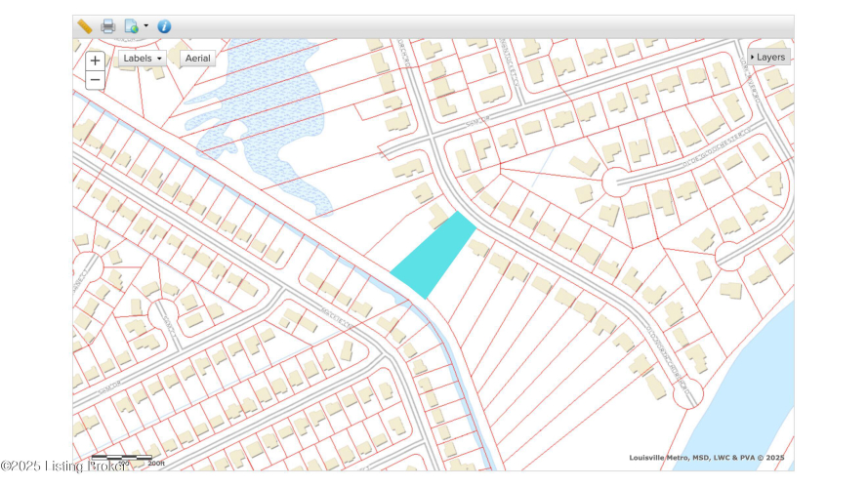Click the print map icon

click(x=108, y=26)
